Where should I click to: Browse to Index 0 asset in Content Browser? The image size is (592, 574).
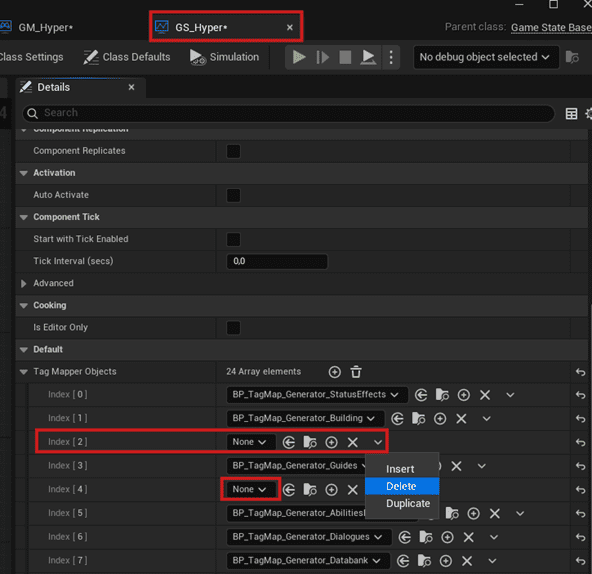click(442, 395)
